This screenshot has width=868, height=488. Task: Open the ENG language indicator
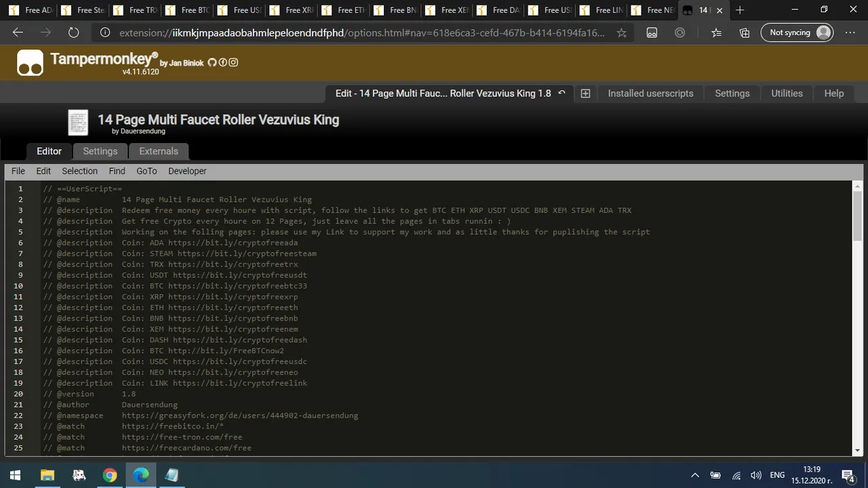(x=777, y=475)
